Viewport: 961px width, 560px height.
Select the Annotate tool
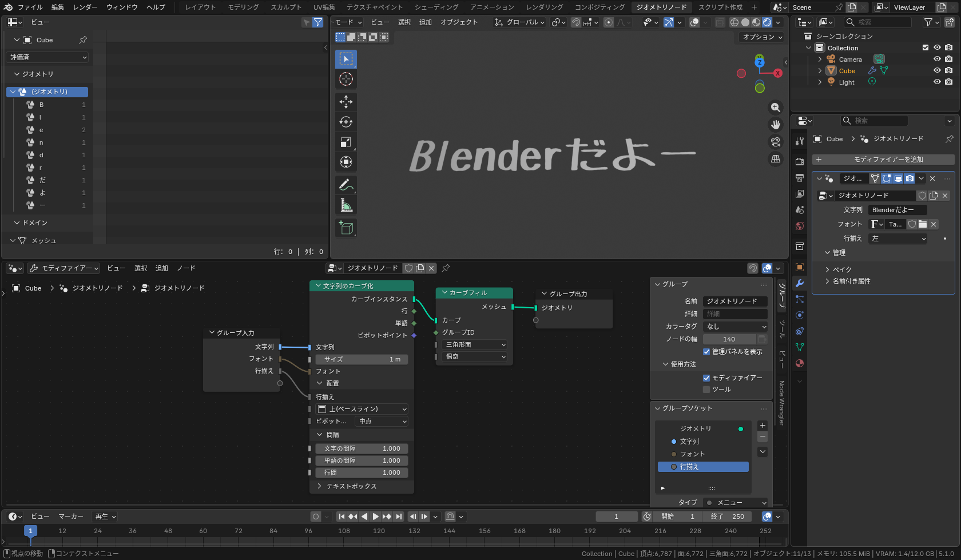pos(346,185)
